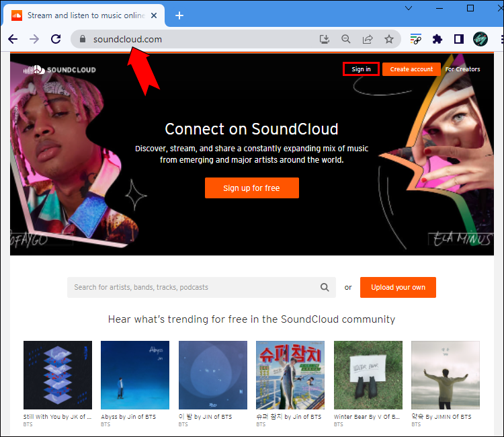Open a new browser tab
The image size is (504, 437).
[x=179, y=15]
